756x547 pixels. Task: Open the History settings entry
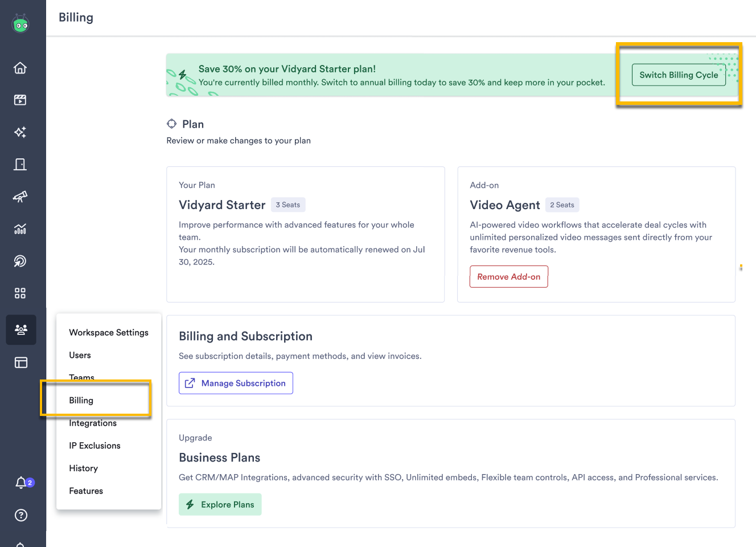point(83,468)
